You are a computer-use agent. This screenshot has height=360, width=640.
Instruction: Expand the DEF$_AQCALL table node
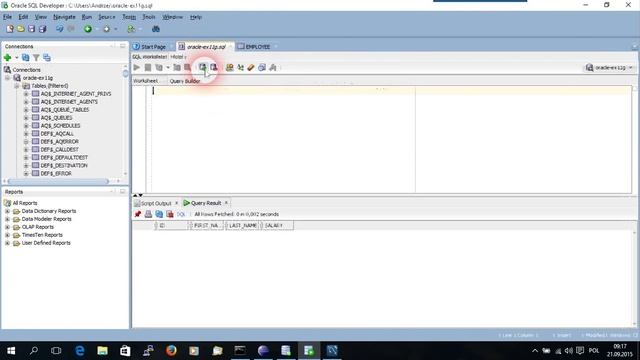(26, 133)
